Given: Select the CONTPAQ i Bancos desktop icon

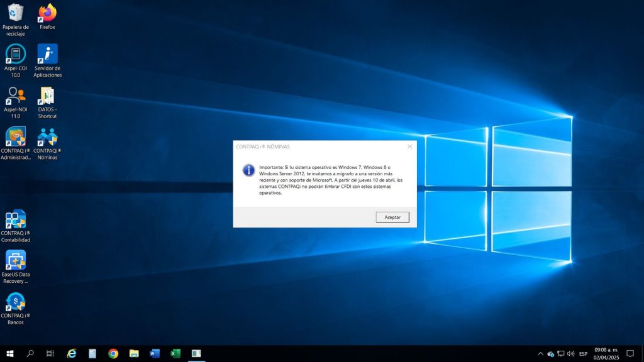Looking at the screenshot, I should tap(16, 308).
